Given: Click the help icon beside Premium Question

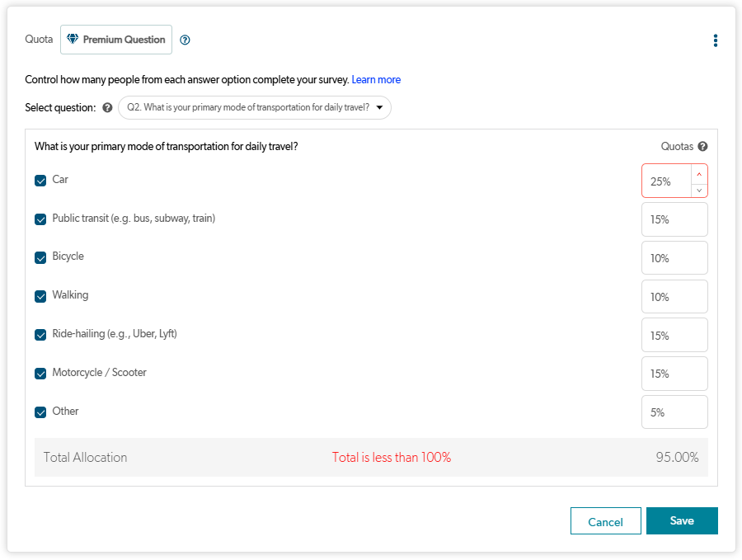Looking at the screenshot, I should click(x=185, y=40).
